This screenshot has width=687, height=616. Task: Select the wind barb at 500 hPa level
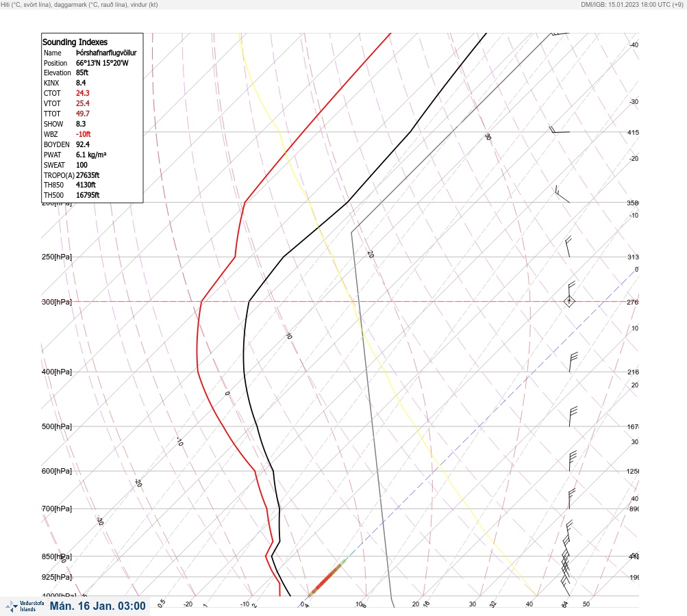point(573,416)
